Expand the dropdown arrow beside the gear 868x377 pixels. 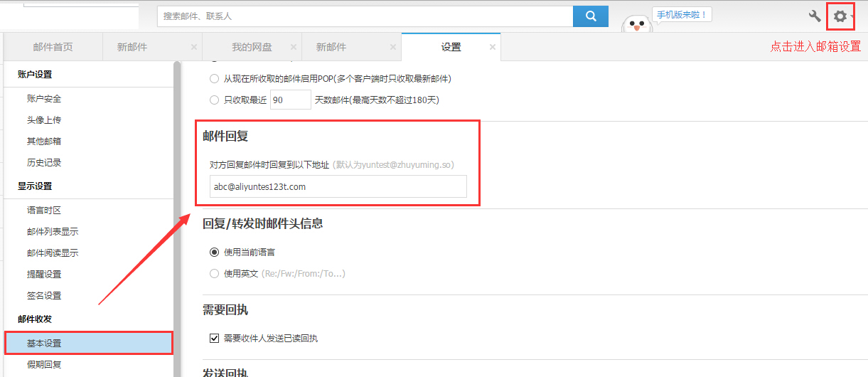point(852,17)
